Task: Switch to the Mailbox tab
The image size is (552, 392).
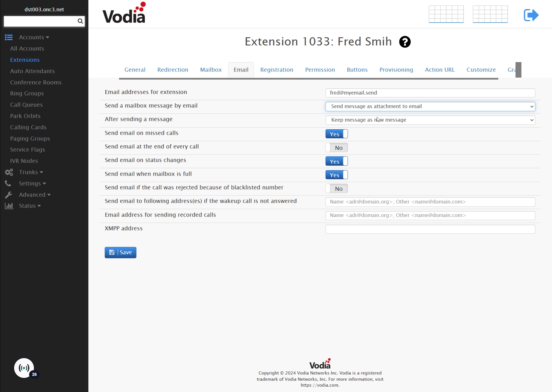Action: click(210, 69)
